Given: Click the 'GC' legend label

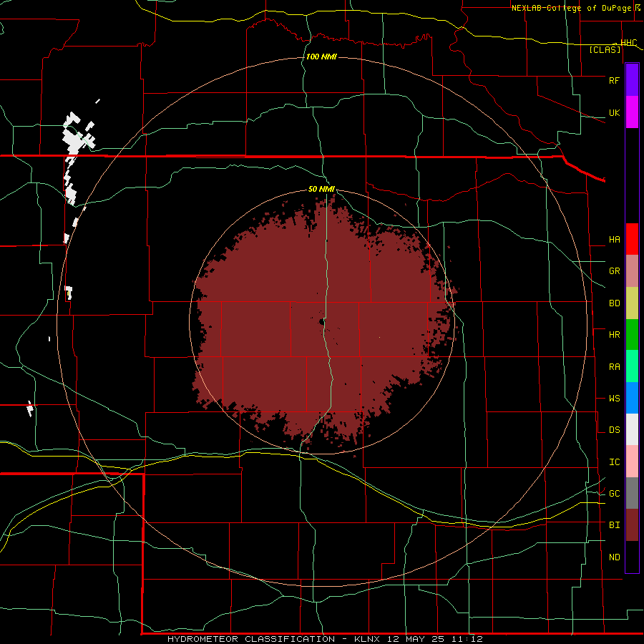Looking at the screenshot, I should (x=614, y=494).
